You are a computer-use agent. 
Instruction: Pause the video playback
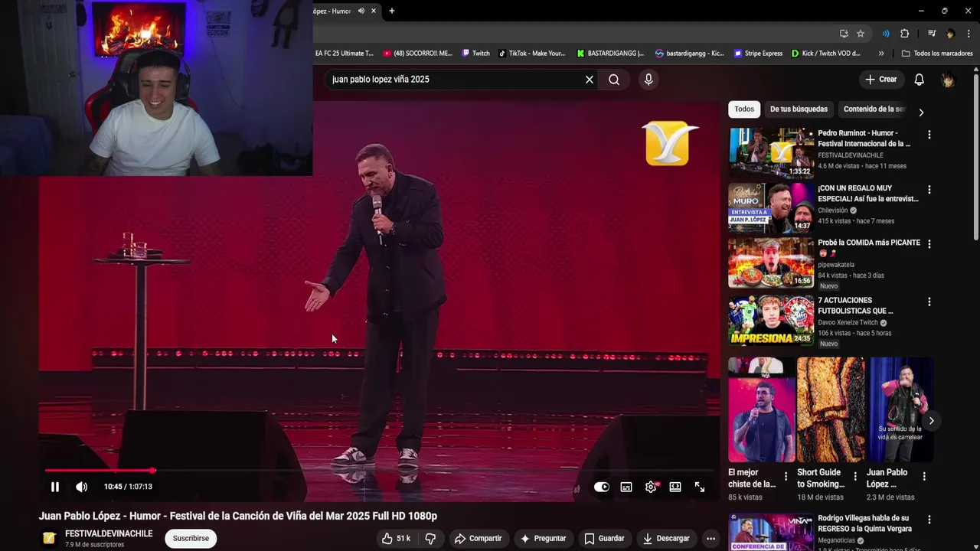click(x=55, y=487)
